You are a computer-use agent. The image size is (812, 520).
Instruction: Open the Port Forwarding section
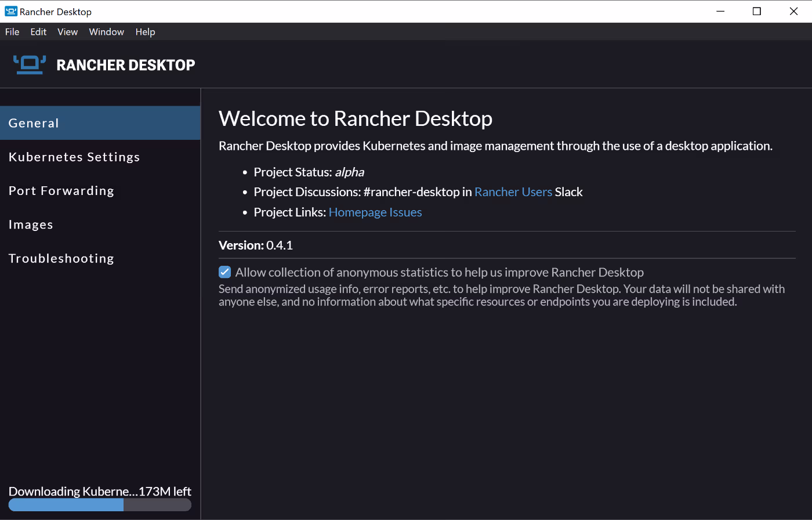click(61, 190)
